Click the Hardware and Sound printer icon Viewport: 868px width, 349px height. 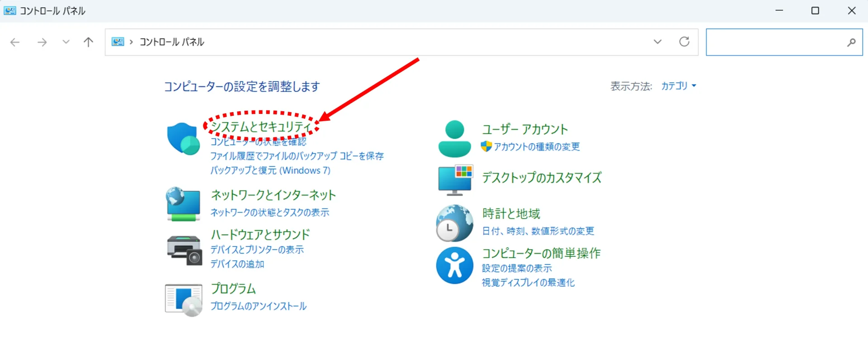pos(184,250)
